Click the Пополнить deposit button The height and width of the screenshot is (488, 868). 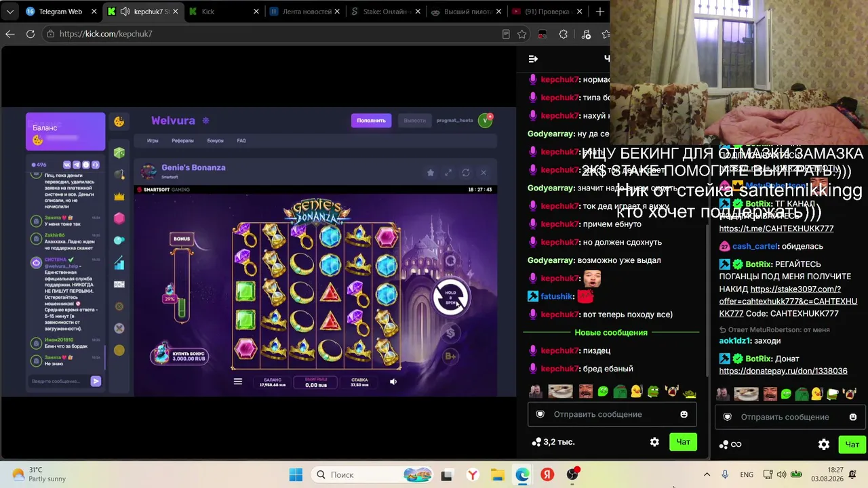[371, 121]
